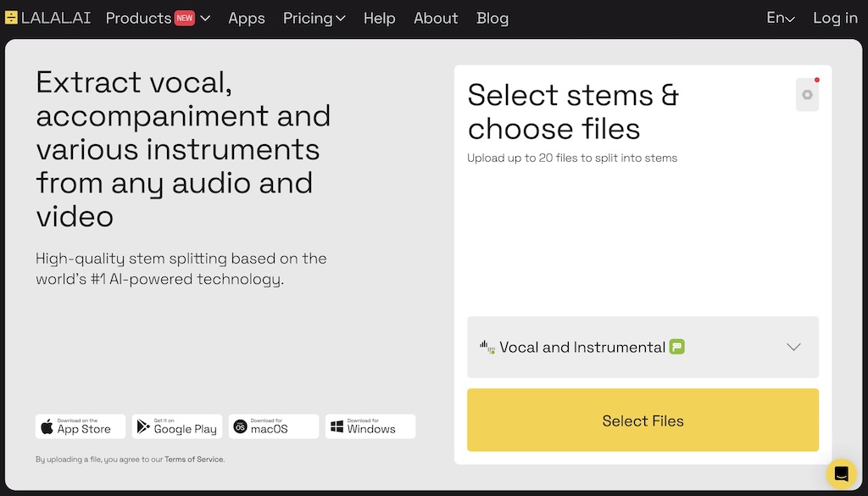Click the Windows download badge
The image size is (868, 496).
(x=370, y=426)
